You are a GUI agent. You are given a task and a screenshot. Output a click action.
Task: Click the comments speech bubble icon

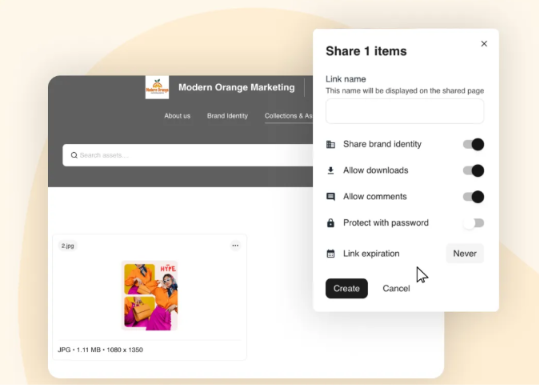330,197
